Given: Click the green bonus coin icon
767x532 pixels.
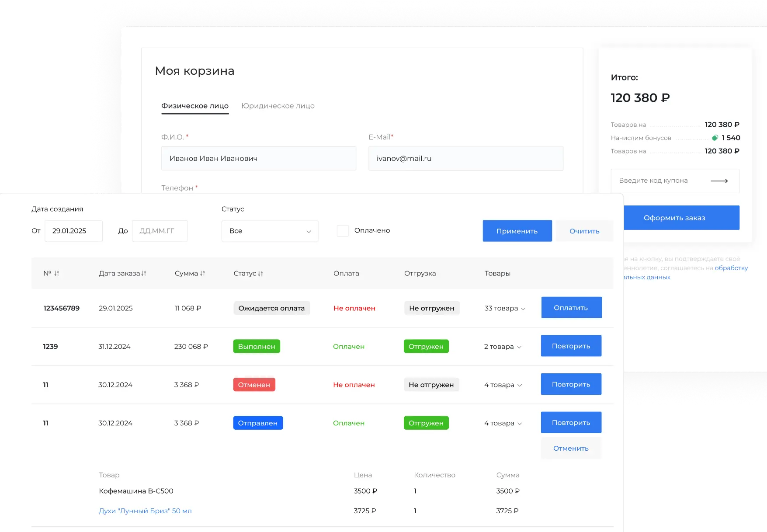Looking at the screenshot, I should coord(715,138).
